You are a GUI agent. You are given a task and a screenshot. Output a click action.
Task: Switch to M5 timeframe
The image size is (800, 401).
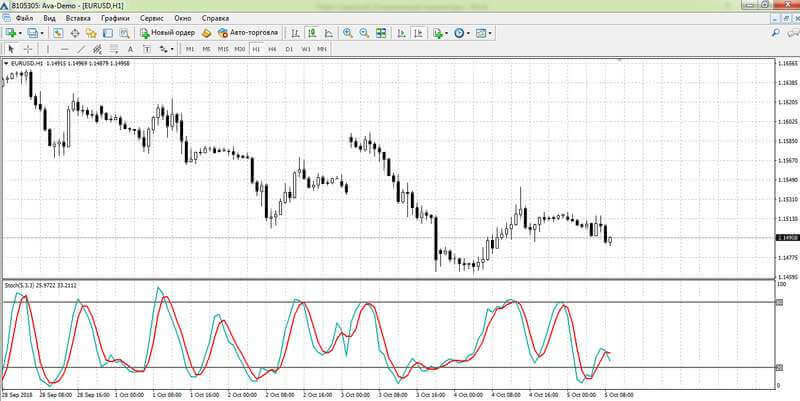[206, 49]
